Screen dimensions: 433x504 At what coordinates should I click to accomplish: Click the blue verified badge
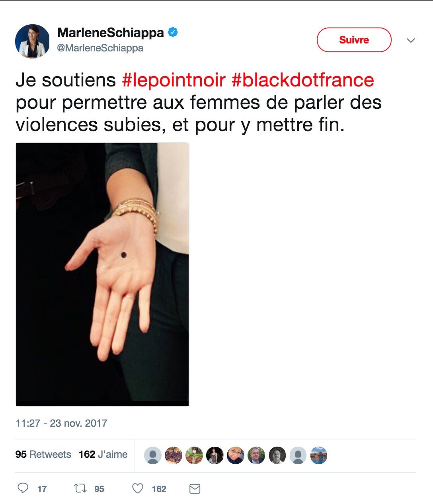click(172, 32)
